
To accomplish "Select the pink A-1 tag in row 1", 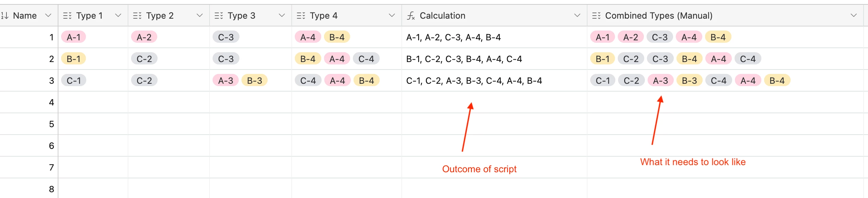I will tap(73, 37).
